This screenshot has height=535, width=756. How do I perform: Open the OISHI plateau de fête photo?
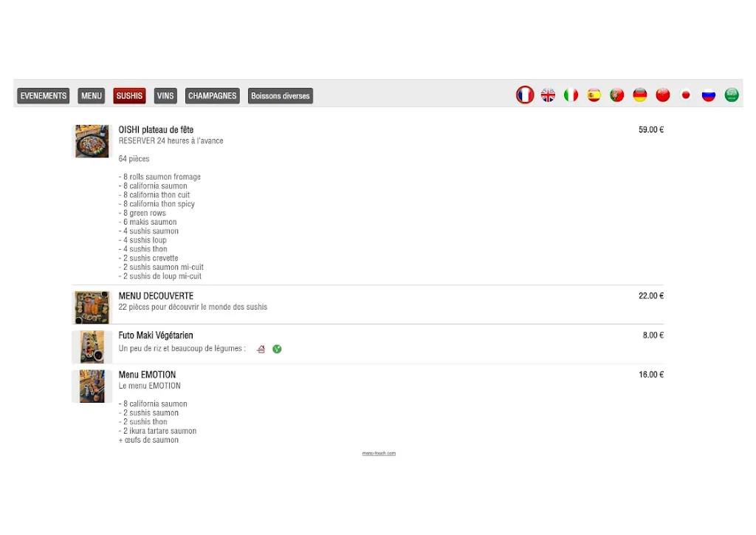[x=92, y=141]
